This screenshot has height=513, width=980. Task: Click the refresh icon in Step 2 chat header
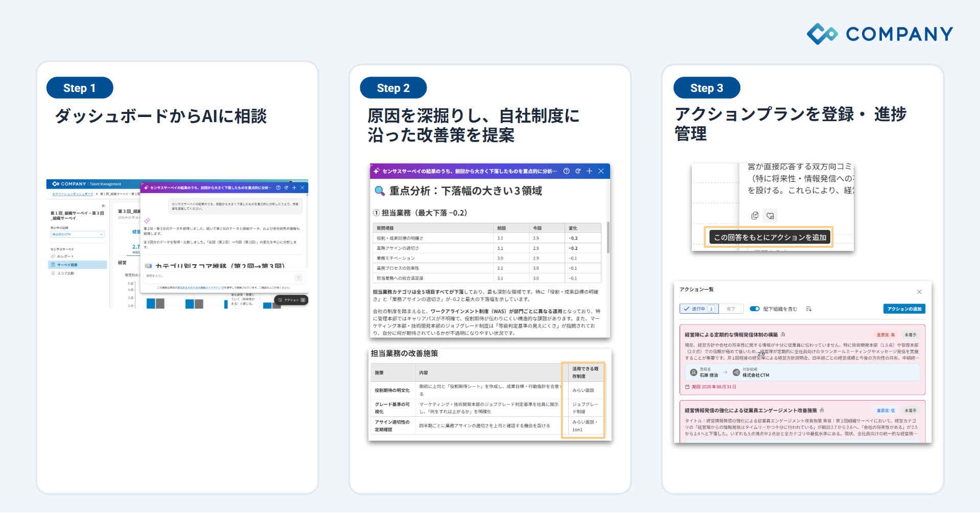[578, 171]
